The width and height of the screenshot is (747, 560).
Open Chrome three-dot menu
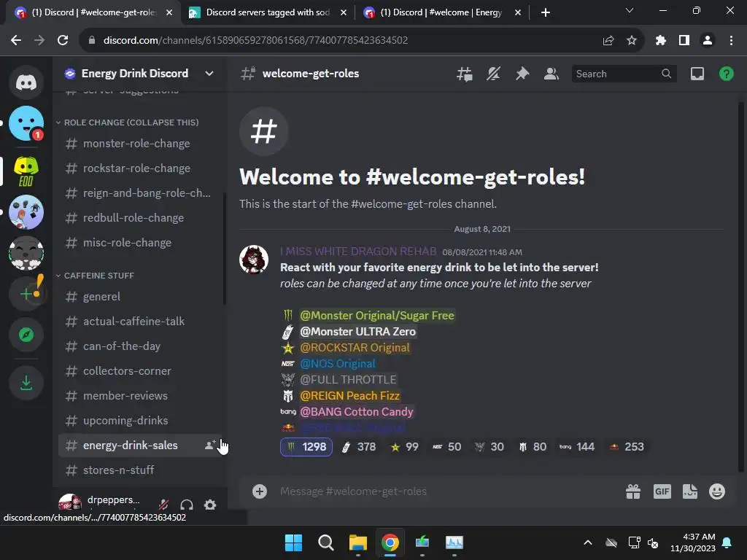pyautogui.click(x=731, y=41)
